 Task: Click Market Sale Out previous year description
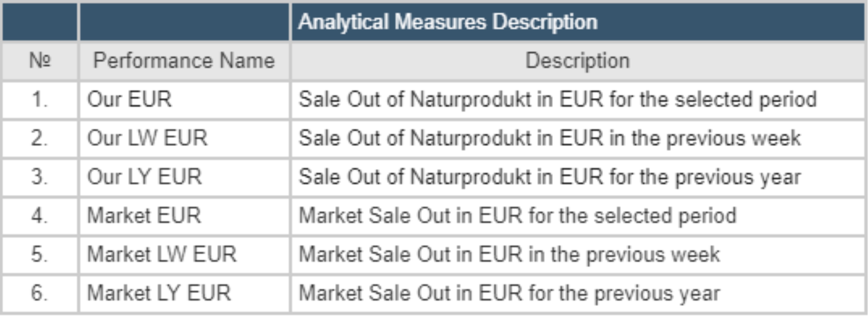(x=509, y=293)
